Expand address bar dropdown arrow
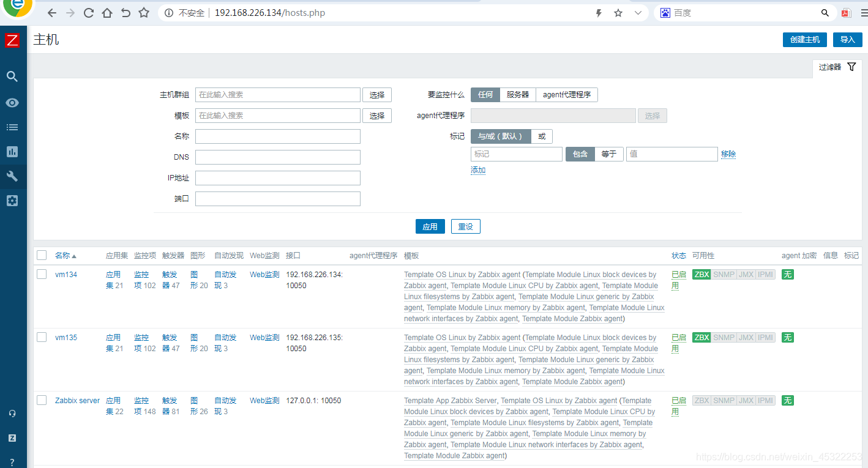The height and width of the screenshot is (468, 868). click(638, 13)
